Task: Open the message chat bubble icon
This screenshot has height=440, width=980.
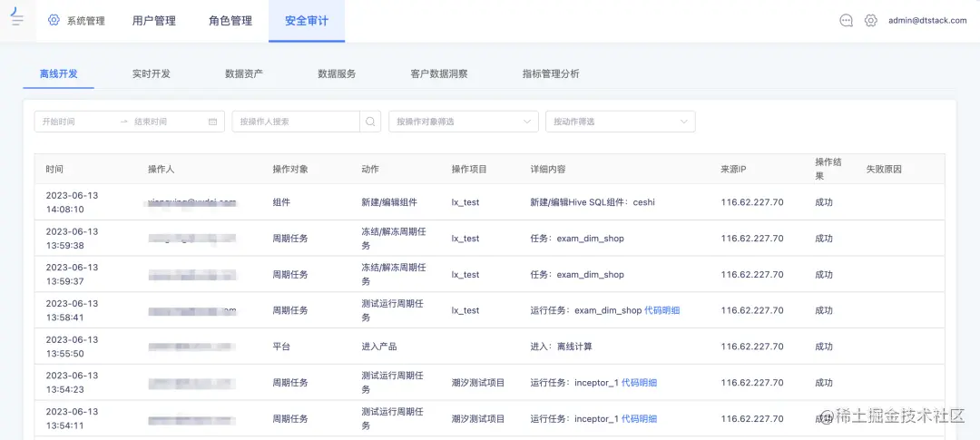Action: pos(847,21)
